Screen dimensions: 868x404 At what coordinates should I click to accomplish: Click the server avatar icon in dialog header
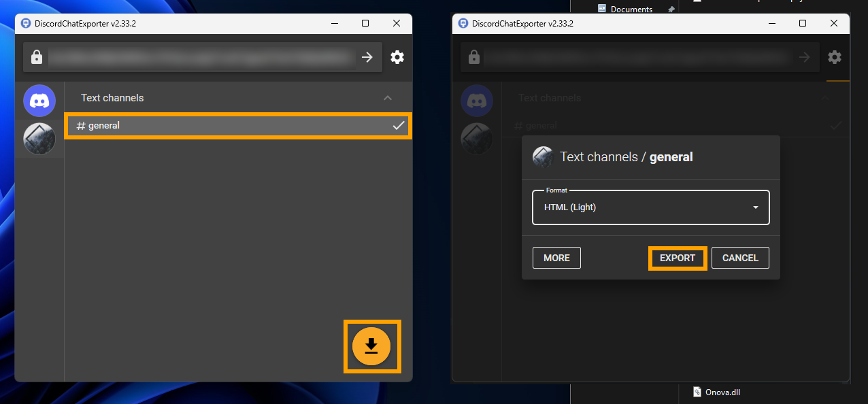(x=543, y=157)
